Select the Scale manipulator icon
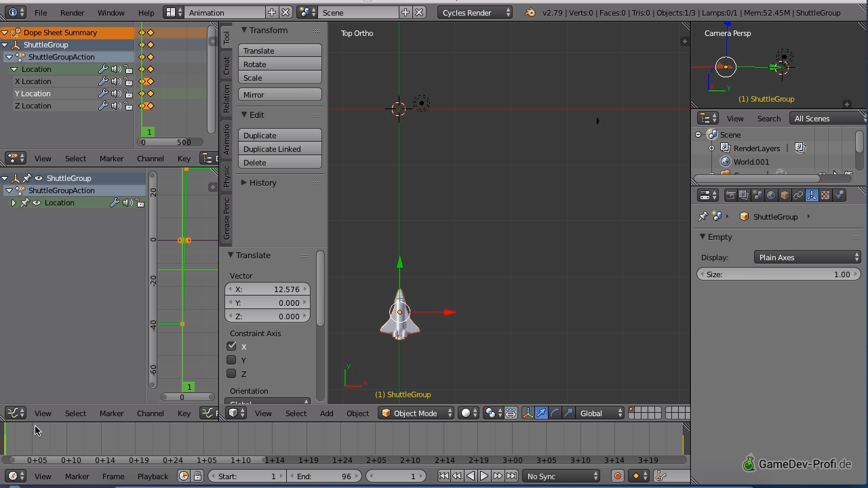 (x=568, y=413)
